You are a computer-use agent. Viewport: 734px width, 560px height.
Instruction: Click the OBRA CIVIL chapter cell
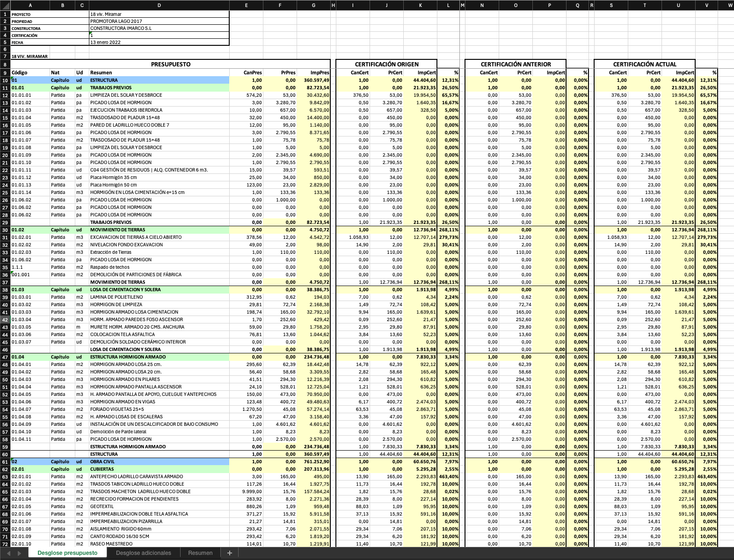click(x=159, y=462)
